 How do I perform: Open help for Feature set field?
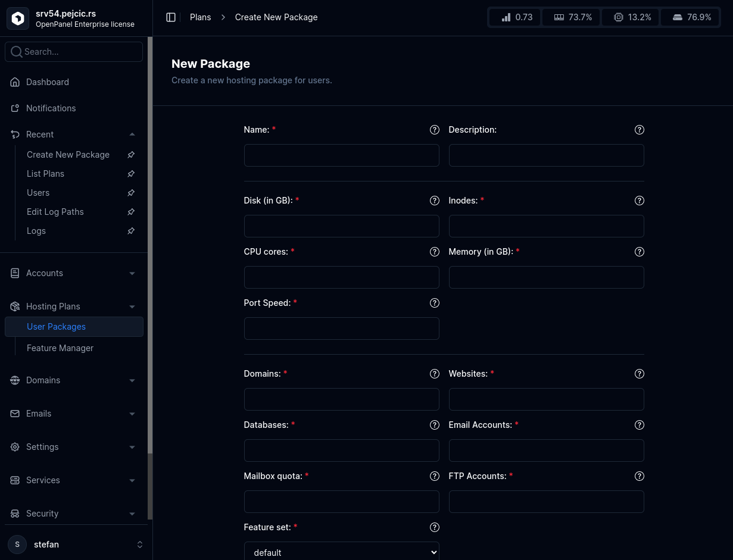coord(434,527)
